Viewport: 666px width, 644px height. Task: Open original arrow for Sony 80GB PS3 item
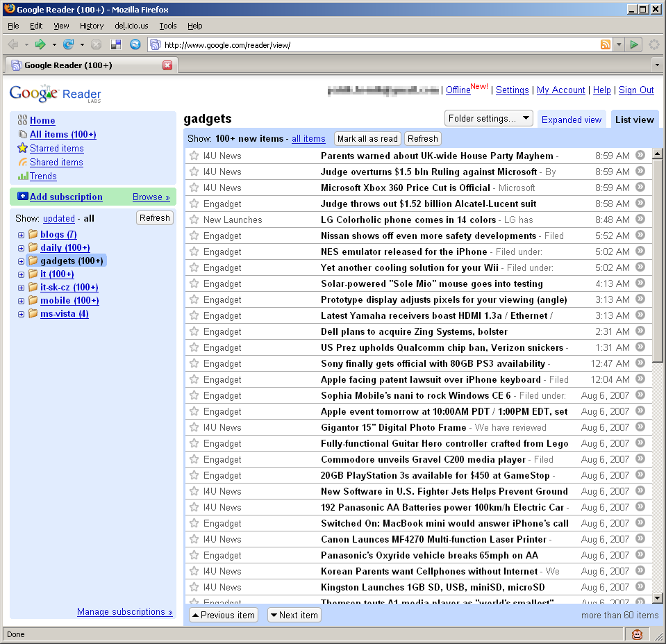coord(640,363)
